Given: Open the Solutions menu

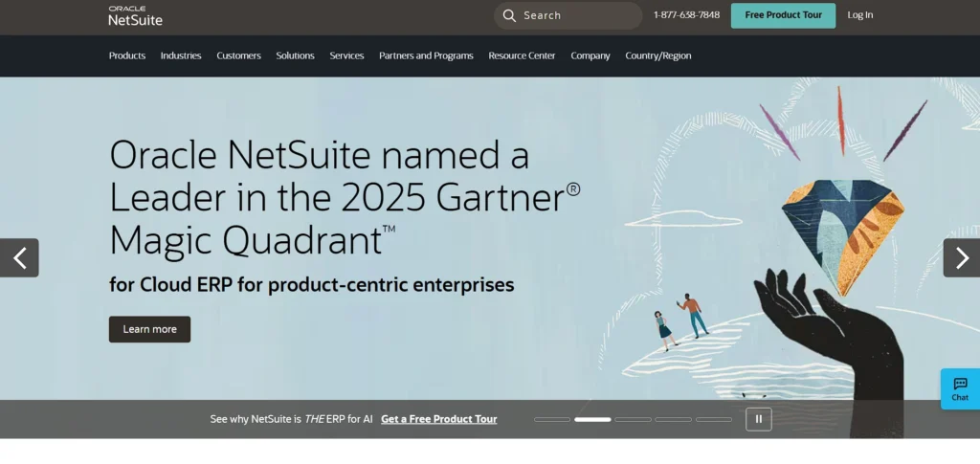Looking at the screenshot, I should (295, 55).
